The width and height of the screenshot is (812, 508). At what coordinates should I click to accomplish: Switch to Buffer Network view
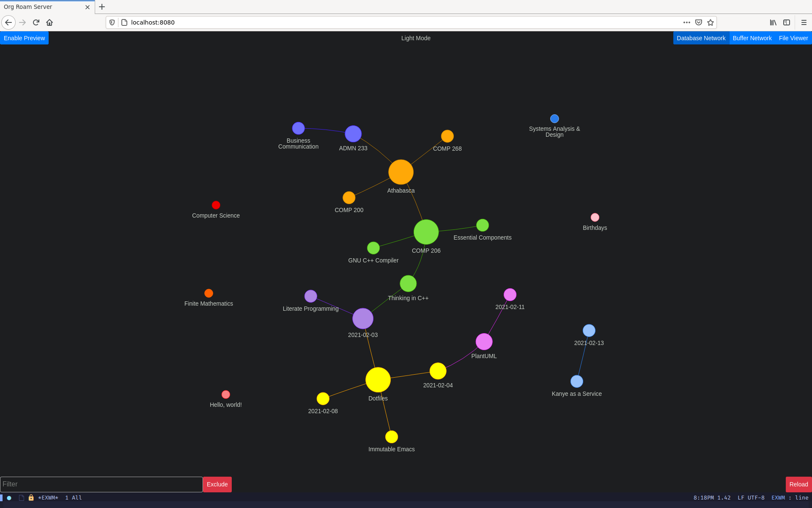pos(752,38)
